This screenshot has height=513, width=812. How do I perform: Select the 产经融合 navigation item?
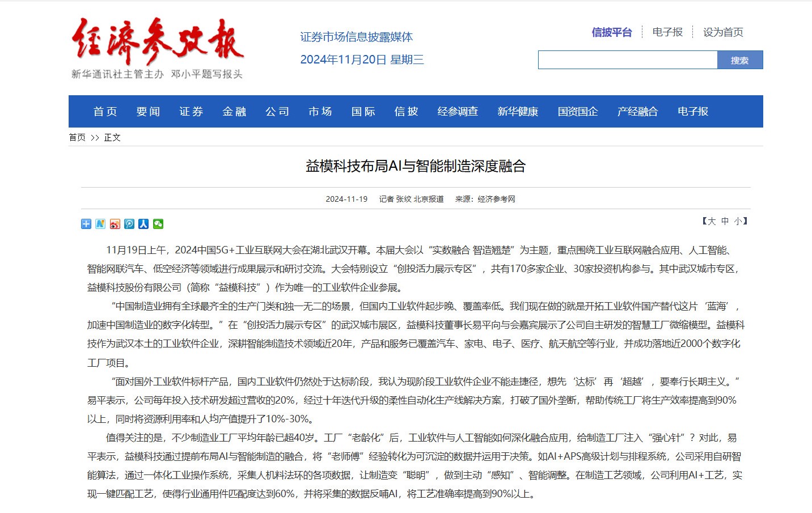click(x=638, y=112)
